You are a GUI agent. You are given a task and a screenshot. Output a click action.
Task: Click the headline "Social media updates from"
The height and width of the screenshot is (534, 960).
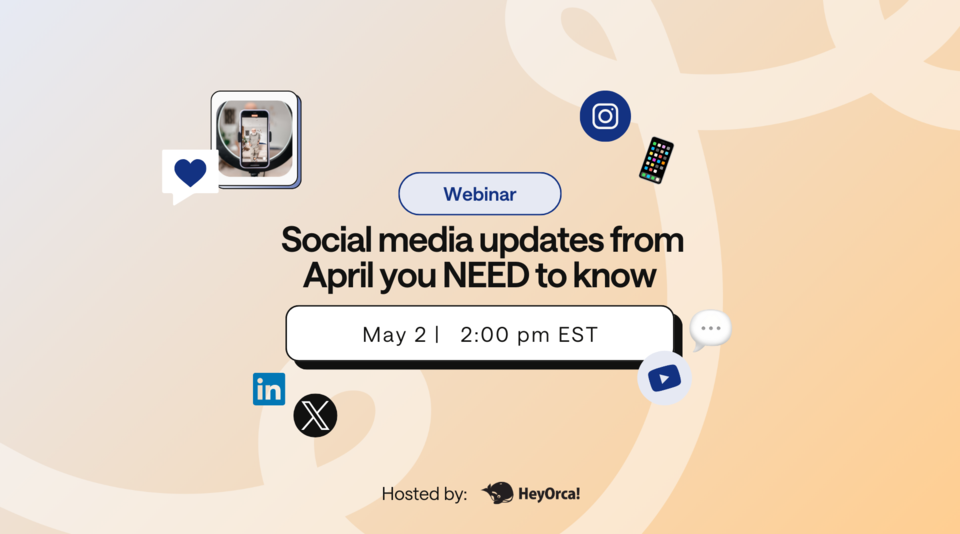(x=482, y=239)
